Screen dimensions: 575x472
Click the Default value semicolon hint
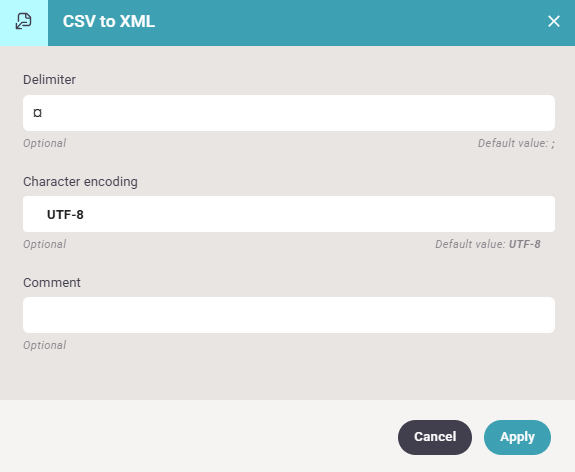tap(516, 143)
